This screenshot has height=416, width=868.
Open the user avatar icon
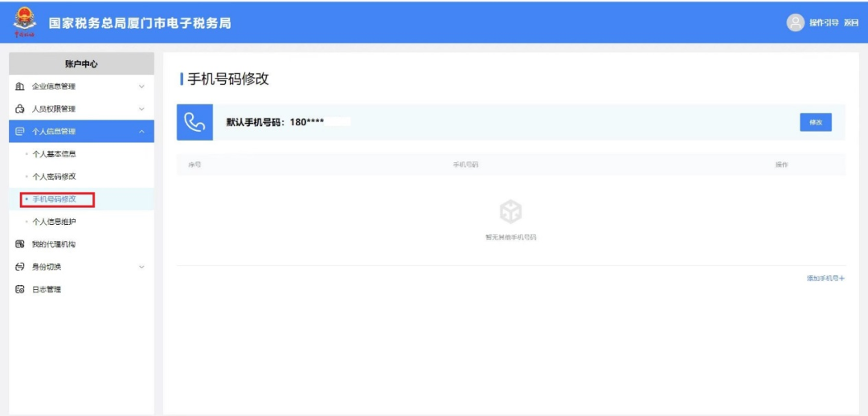pyautogui.click(x=795, y=22)
